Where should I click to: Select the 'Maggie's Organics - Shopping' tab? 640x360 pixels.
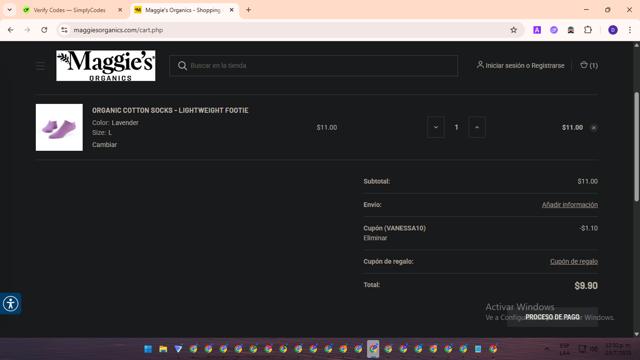tap(182, 10)
